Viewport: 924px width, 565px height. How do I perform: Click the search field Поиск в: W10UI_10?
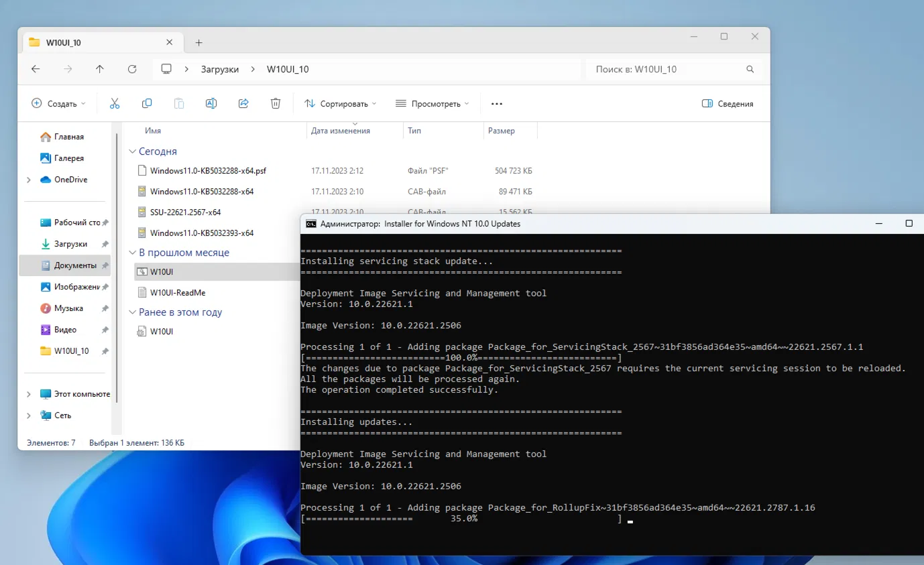(x=674, y=69)
